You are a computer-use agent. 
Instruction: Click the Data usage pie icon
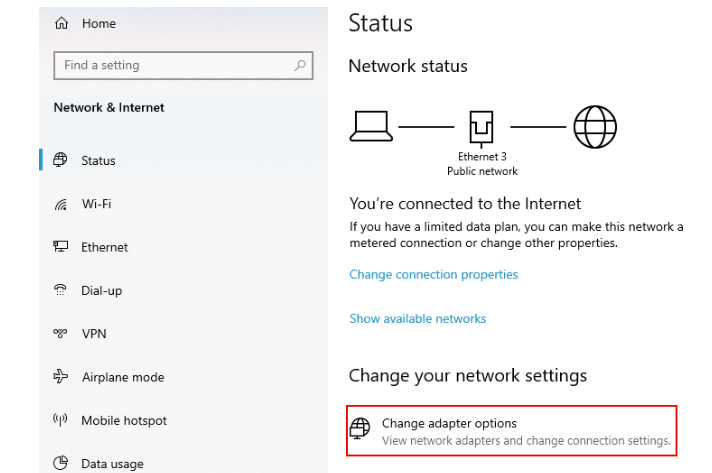tap(60, 463)
